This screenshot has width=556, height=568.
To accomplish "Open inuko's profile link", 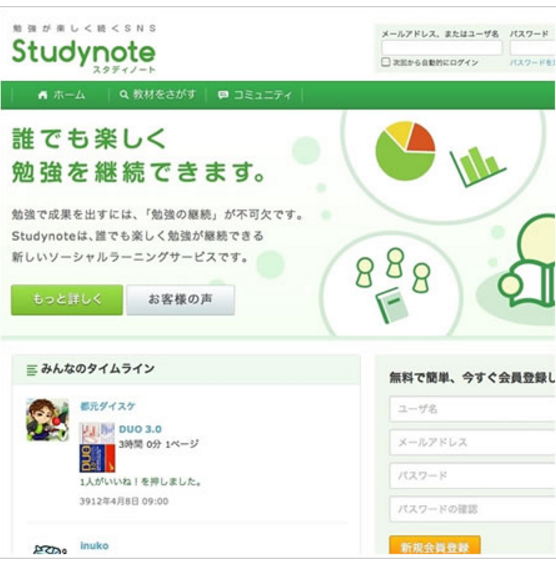I will [94, 546].
